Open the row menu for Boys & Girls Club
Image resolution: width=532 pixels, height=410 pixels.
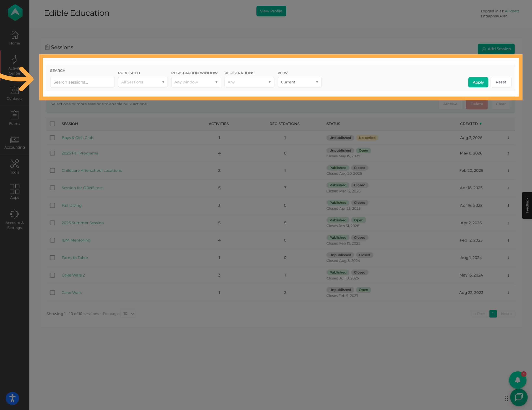508,138
